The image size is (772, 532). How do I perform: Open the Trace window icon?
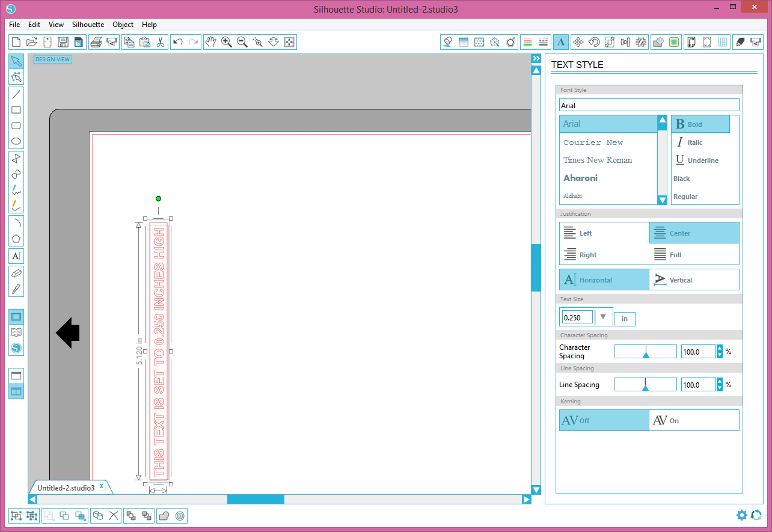658,42
